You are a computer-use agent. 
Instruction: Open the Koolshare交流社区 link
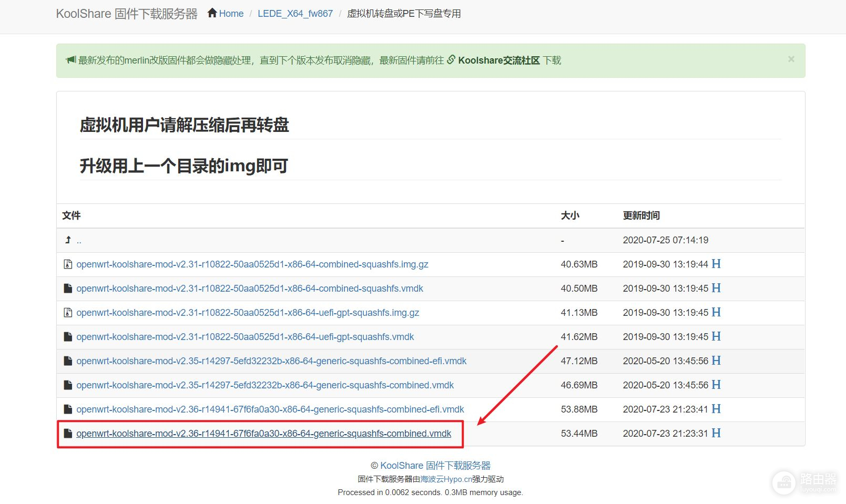498,60
